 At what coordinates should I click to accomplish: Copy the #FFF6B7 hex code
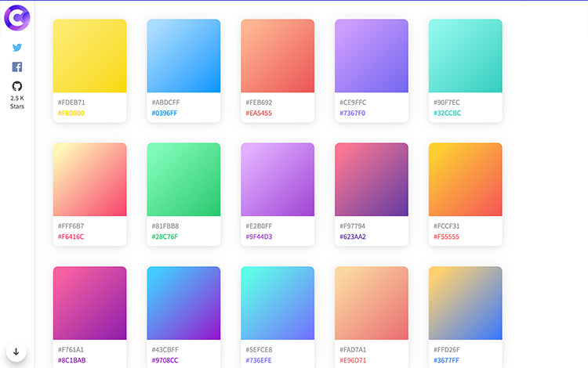[x=71, y=226]
